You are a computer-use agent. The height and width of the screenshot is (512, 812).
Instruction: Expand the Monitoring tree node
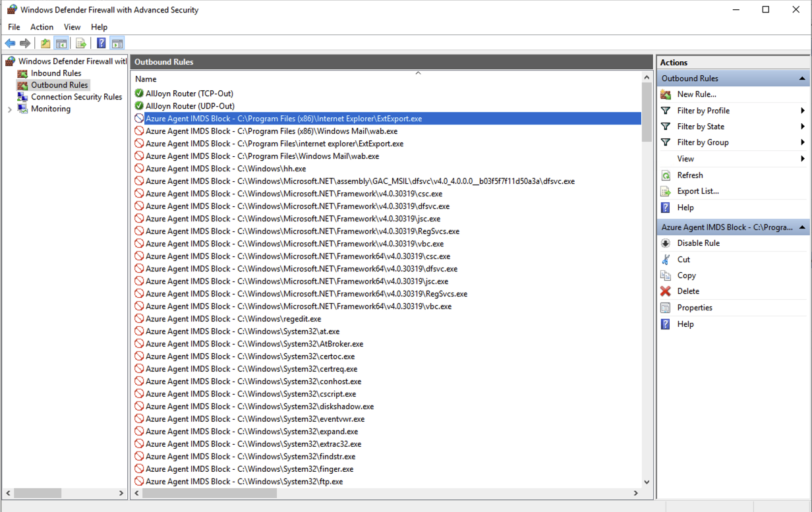(9, 108)
